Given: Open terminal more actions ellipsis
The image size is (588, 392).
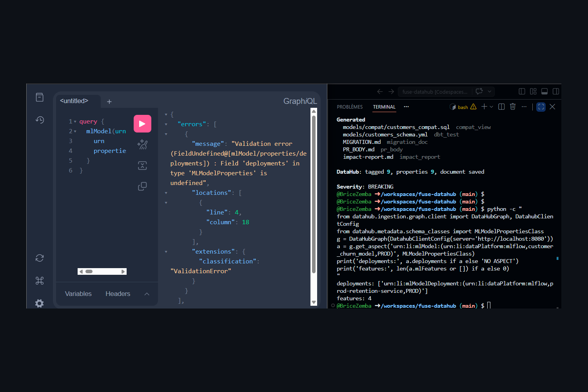Looking at the screenshot, I should 524,107.
